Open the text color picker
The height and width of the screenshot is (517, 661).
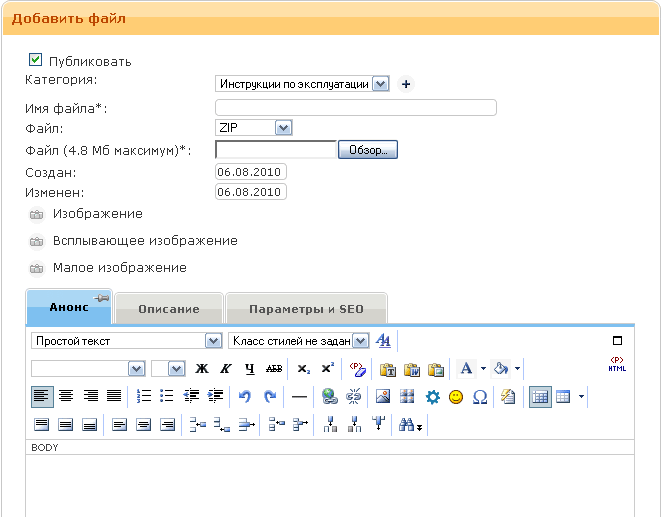(466, 369)
